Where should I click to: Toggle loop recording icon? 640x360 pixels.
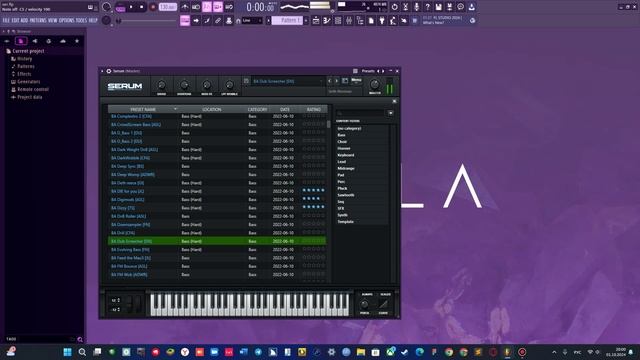[229, 7]
